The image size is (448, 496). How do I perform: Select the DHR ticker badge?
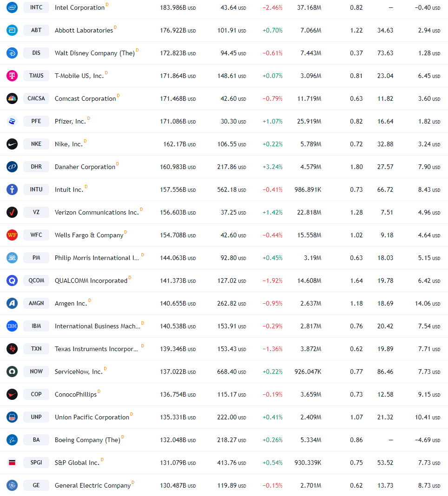pos(36,167)
